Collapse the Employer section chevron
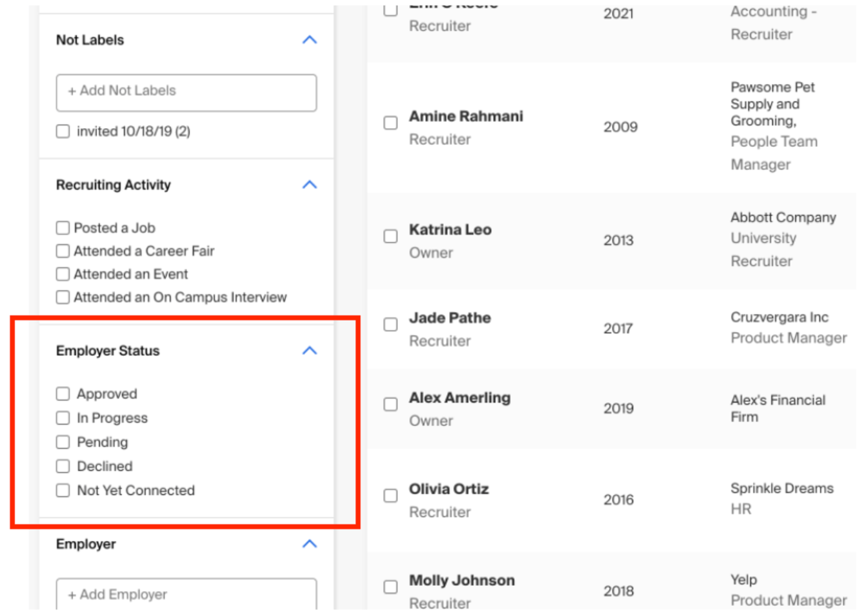This screenshot has width=864, height=616. pyautogui.click(x=310, y=544)
